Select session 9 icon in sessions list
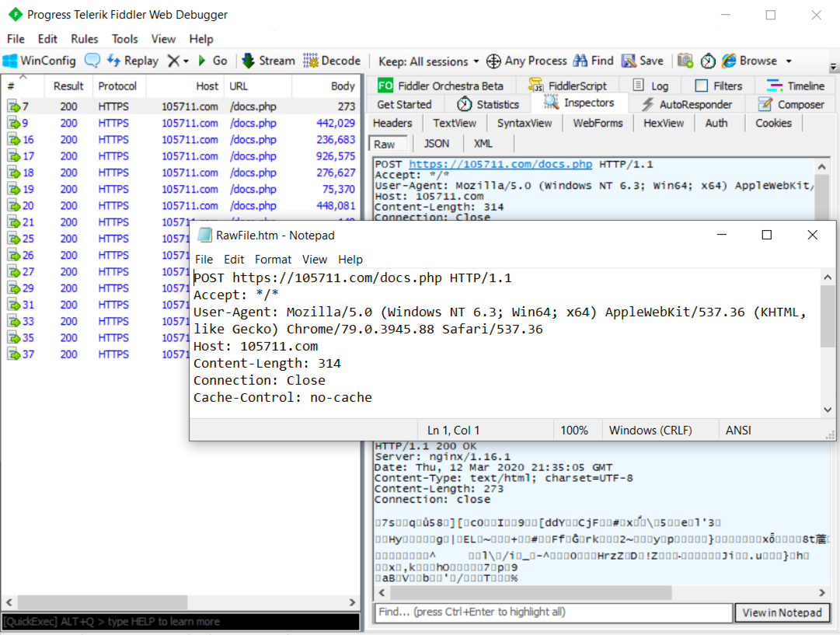This screenshot has width=840, height=635. (x=13, y=124)
